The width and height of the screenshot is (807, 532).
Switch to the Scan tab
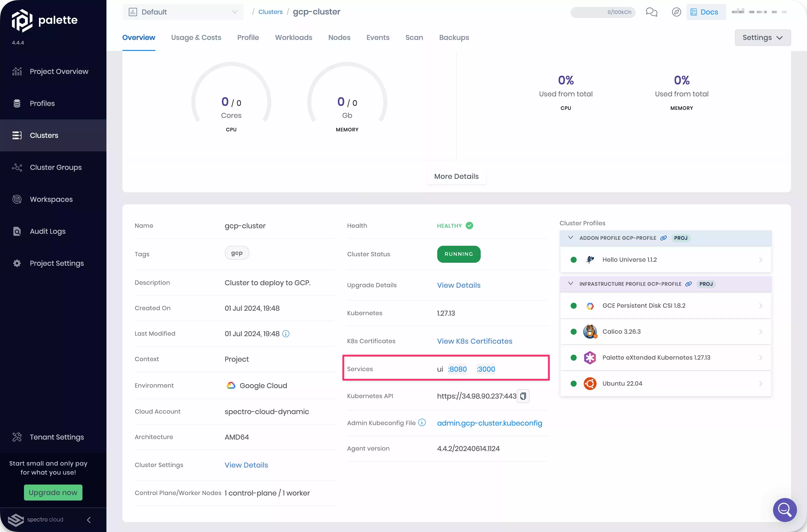pyautogui.click(x=414, y=37)
